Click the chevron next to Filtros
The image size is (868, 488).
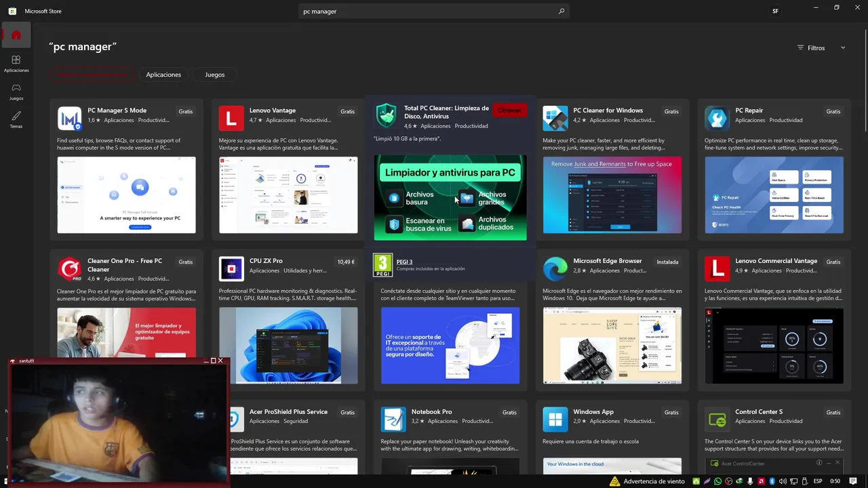[x=843, y=48]
